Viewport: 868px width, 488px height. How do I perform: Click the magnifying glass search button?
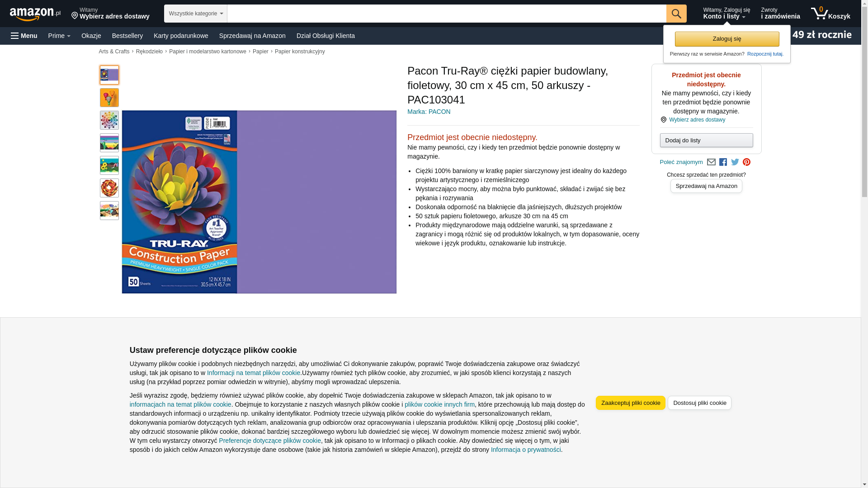(x=676, y=14)
